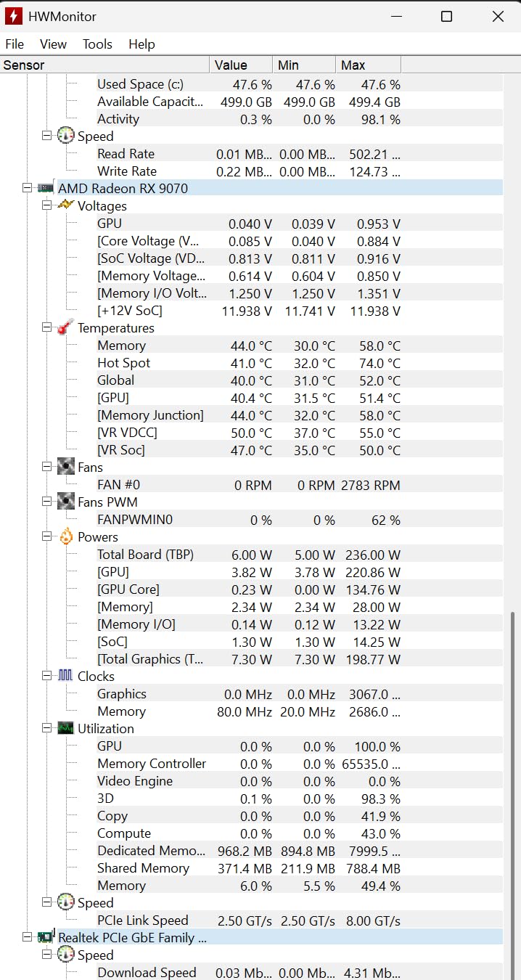Viewport: 521px width, 980px height.
Task: Click the Powers flame icon
Action: pyautogui.click(x=66, y=536)
